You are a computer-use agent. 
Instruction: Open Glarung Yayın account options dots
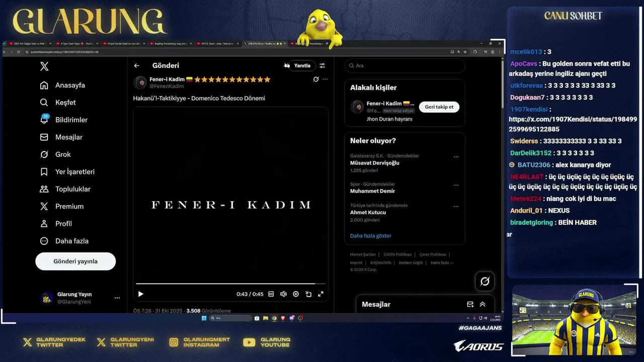(x=117, y=298)
